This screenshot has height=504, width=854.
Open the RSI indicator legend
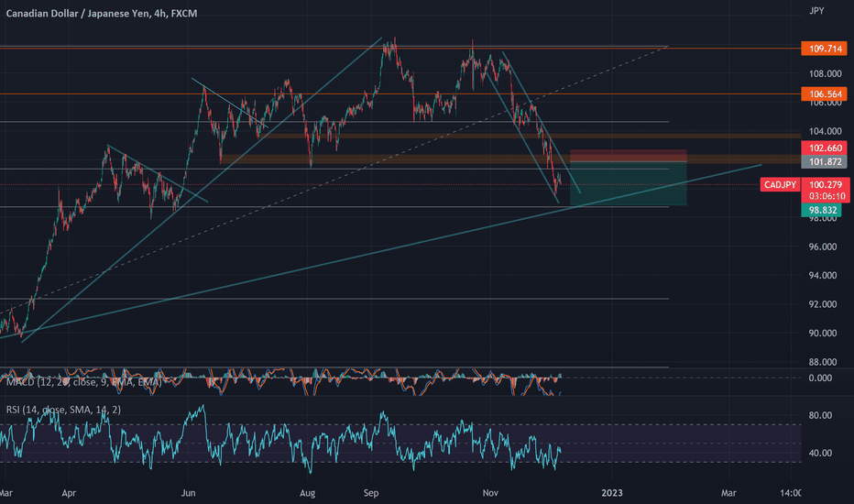coord(64,410)
